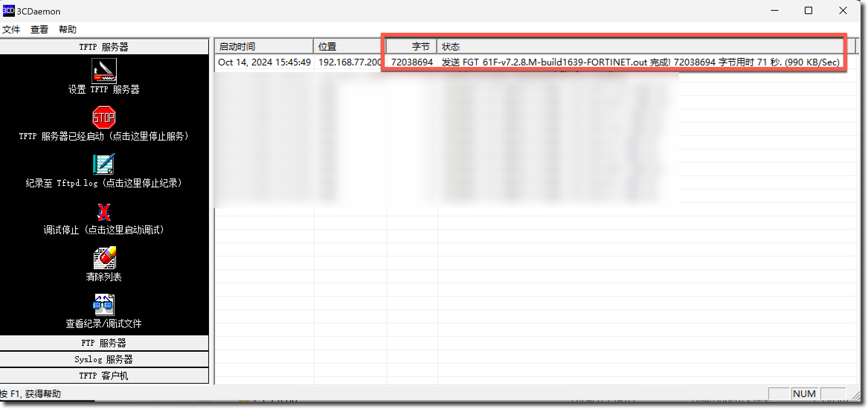Click the NUM indicator in status bar
The height and width of the screenshot is (409, 868).
[x=804, y=393]
